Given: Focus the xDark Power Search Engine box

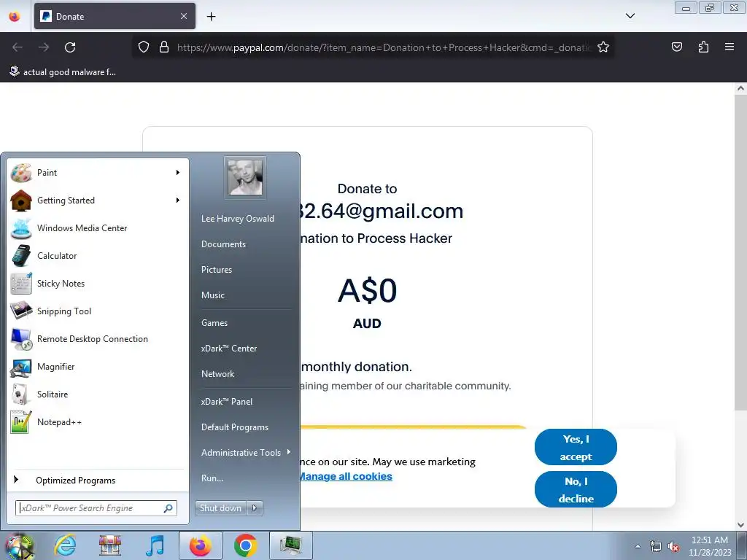Looking at the screenshot, I should tap(96, 508).
